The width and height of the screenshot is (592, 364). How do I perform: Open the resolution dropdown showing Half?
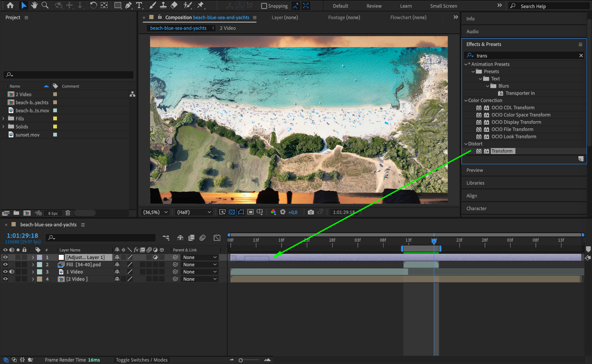[x=194, y=212]
